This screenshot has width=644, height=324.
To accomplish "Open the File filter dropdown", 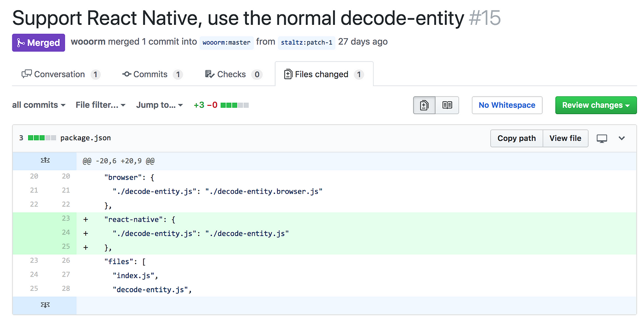I will pyautogui.click(x=101, y=105).
